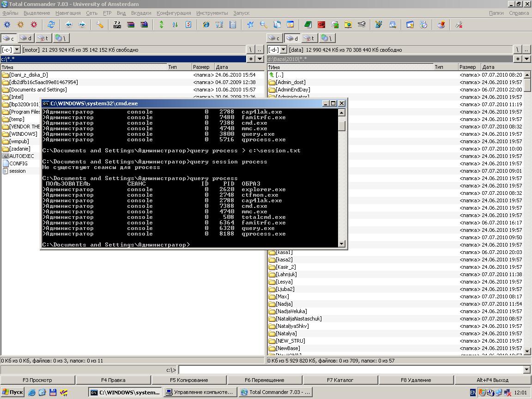Image resolution: width=532 pixels, height=399 pixels.
Task: Open the Справка menu
Action: coord(519,13)
